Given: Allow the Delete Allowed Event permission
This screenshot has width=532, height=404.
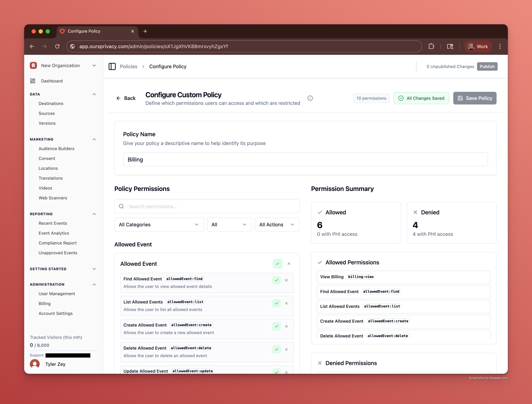Looking at the screenshot, I should [277, 349].
